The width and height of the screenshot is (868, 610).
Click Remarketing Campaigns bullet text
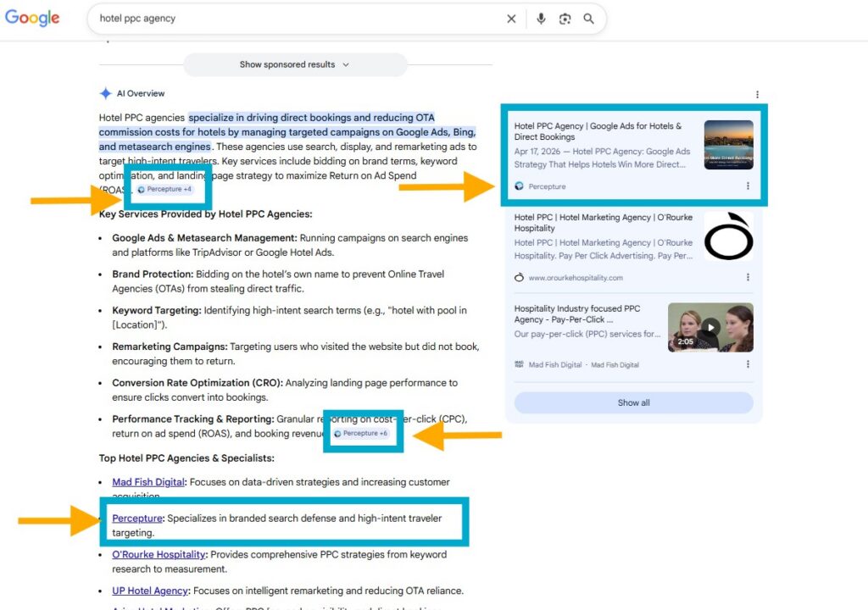point(296,353)
